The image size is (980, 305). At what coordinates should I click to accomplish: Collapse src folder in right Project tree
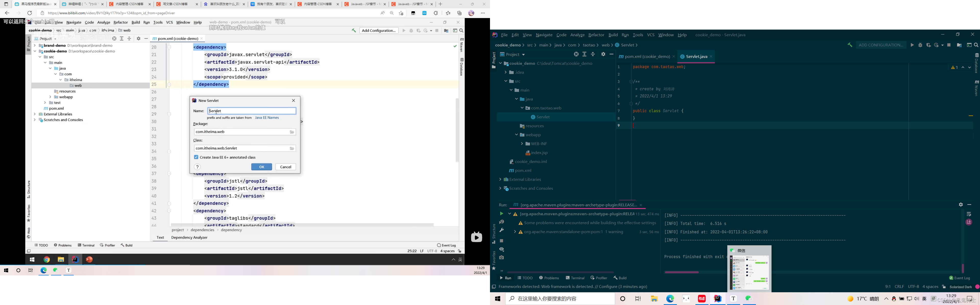point(506,81)
